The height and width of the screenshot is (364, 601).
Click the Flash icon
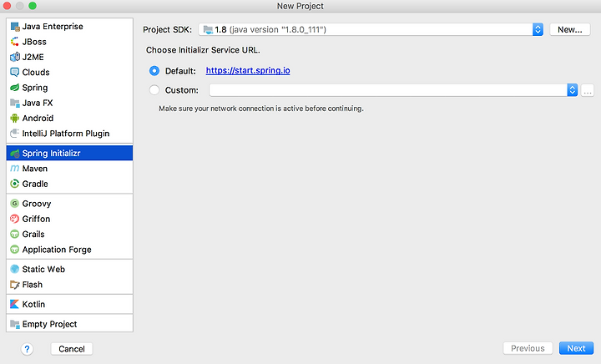(x=15, y=285)
